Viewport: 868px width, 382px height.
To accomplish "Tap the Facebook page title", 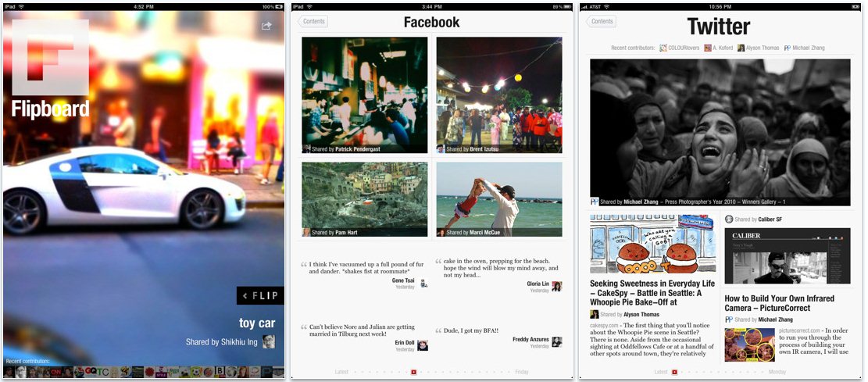I will coord(432,22).
